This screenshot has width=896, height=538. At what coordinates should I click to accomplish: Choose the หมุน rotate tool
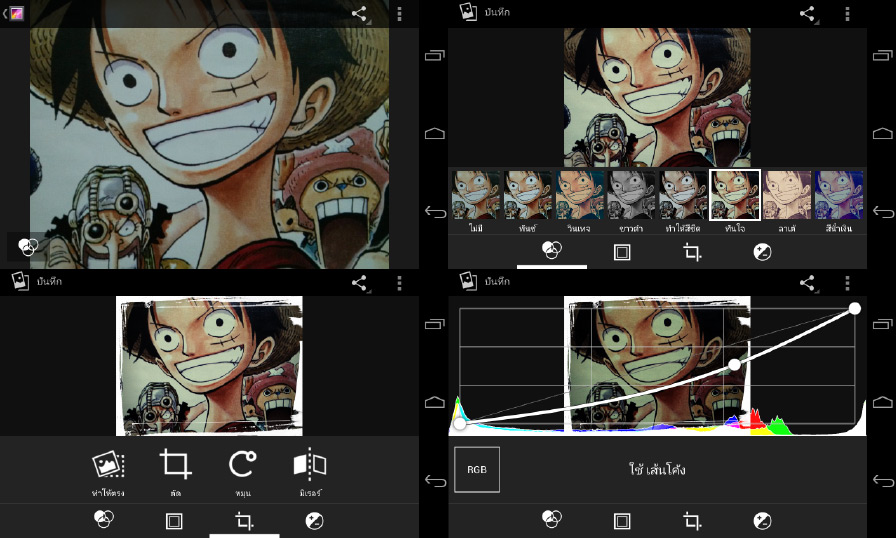click(243, 472)
